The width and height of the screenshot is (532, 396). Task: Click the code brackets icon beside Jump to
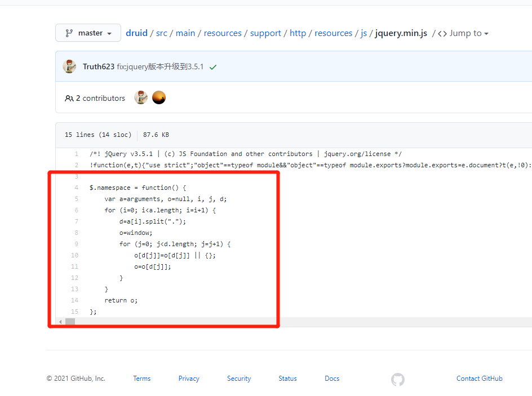[442, 34]
